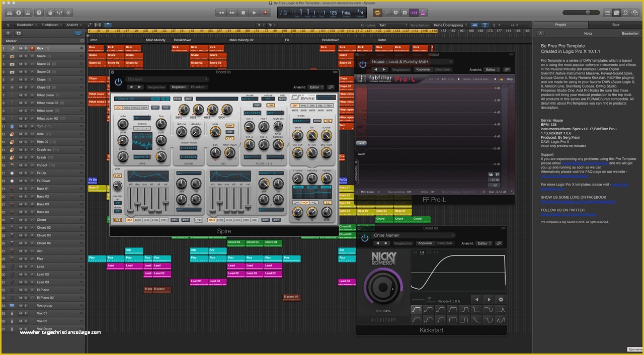Viewport: 644px width, 355px height.
Task: Click the tempo 125 in the LCD display
Action: coord(333,12)
